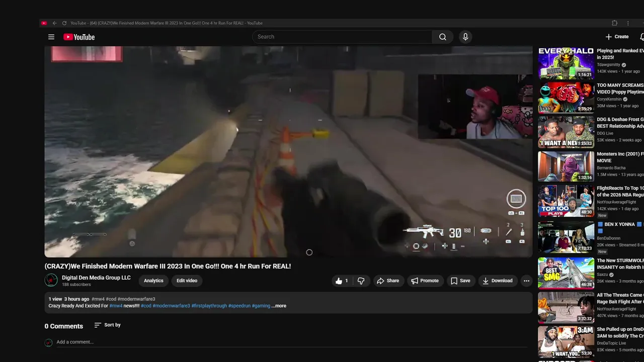This screenshot has width=644, height=362.
Task: Click the video title heading text
Action: 168,266
